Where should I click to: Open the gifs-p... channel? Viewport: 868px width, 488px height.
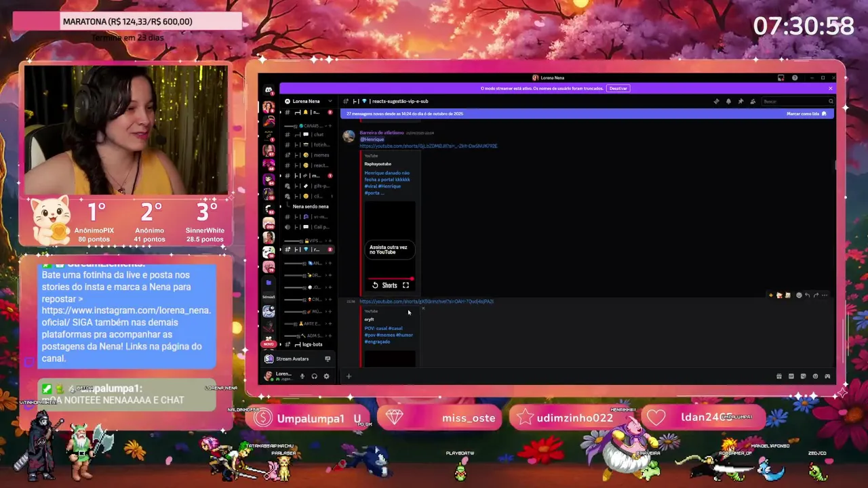pos(309,186)
